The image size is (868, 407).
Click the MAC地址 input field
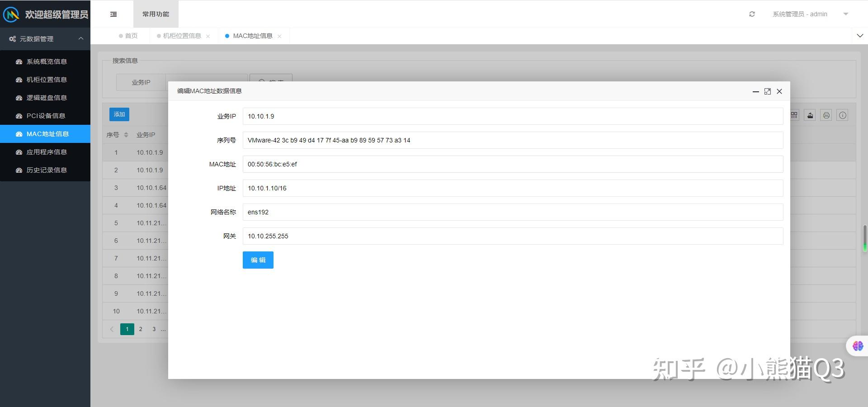click(x=513, y=164)
